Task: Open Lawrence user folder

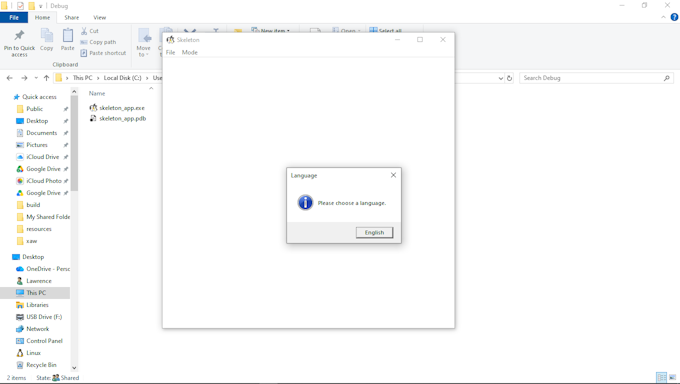Action: coord(34,281)
